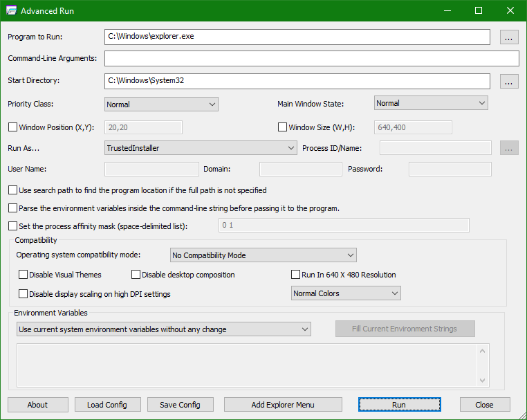Open the Run As dropdown
The height and width of the screenshot is (420, 527).
coord(201,148)
